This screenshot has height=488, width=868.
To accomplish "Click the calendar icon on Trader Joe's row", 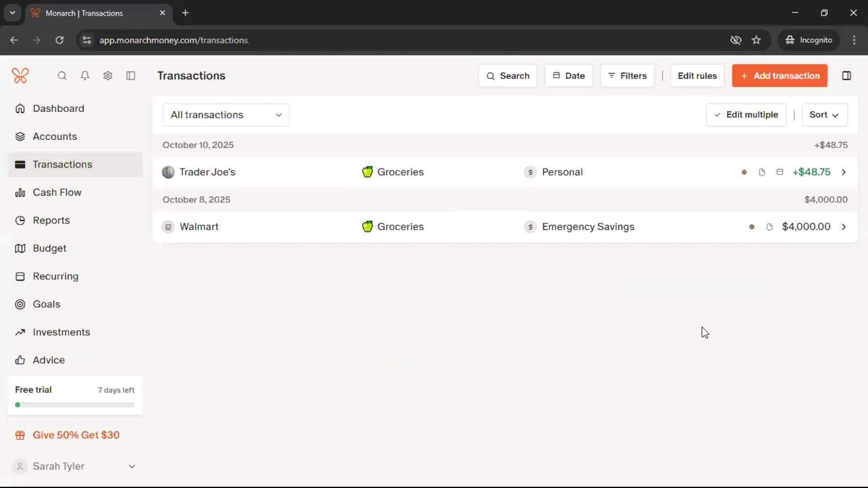I will [x=779, y=172].
